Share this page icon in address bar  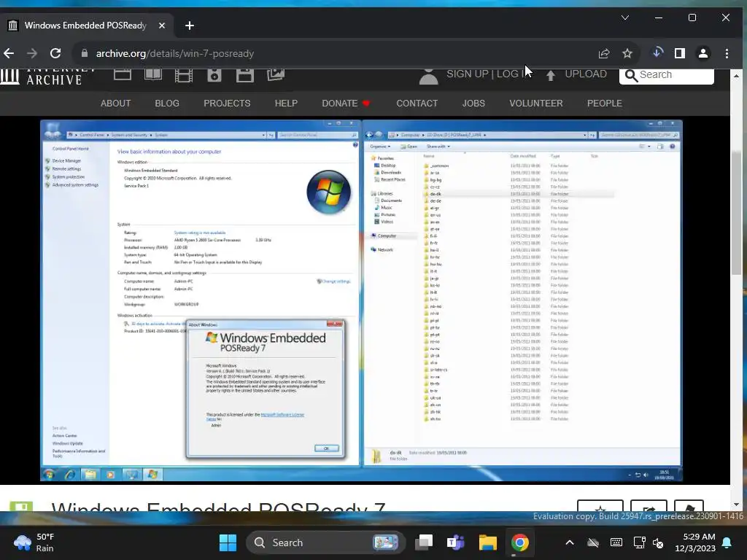pyautogui.click(x=604, y=53)
